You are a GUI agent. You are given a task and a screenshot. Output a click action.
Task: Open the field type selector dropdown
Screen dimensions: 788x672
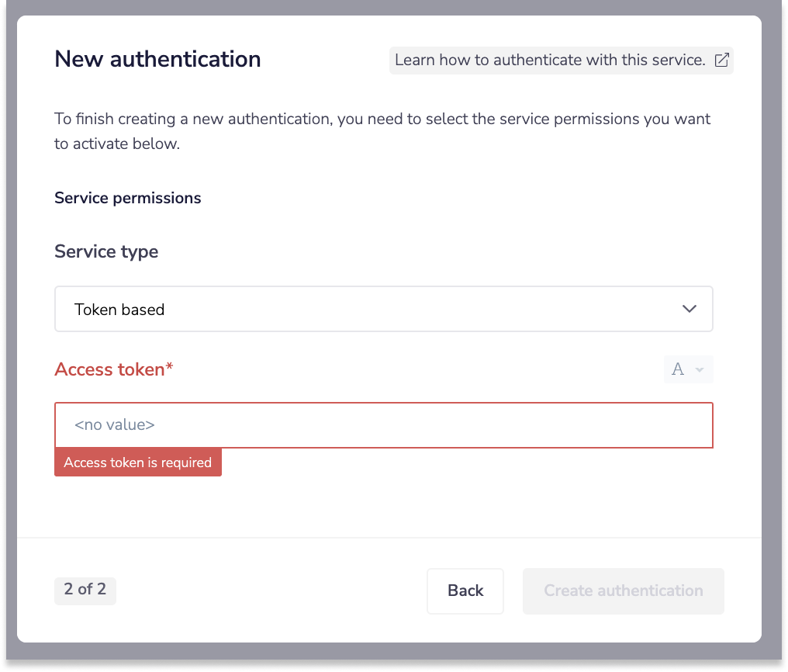point(688,369)
